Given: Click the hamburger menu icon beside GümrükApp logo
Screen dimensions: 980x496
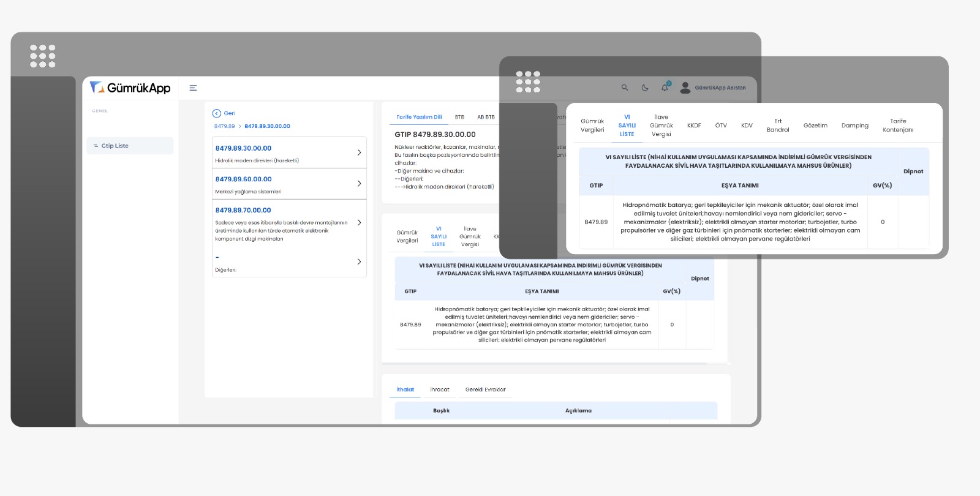Looking at the screenshot, I should point(193,88).
